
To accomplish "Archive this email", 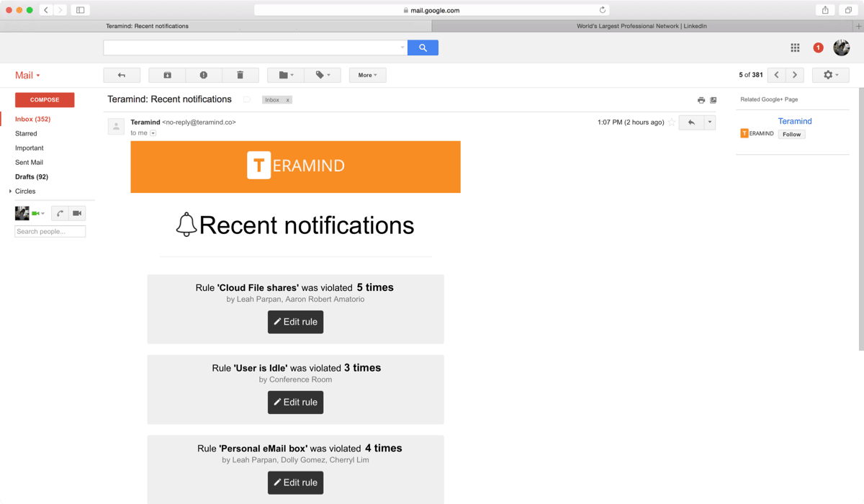I will pyautogui.click(x=167, y=75).
